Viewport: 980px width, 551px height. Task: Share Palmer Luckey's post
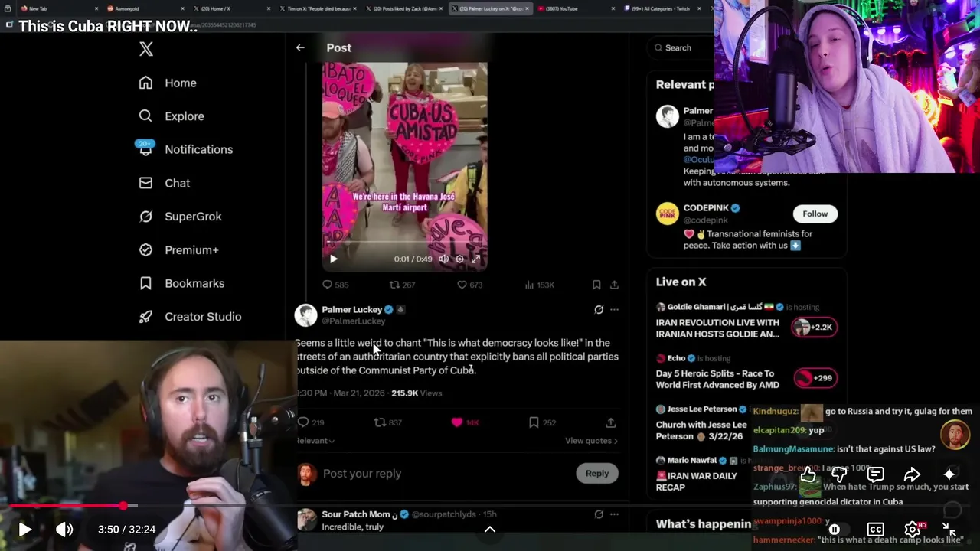click(x=610, y=422)
